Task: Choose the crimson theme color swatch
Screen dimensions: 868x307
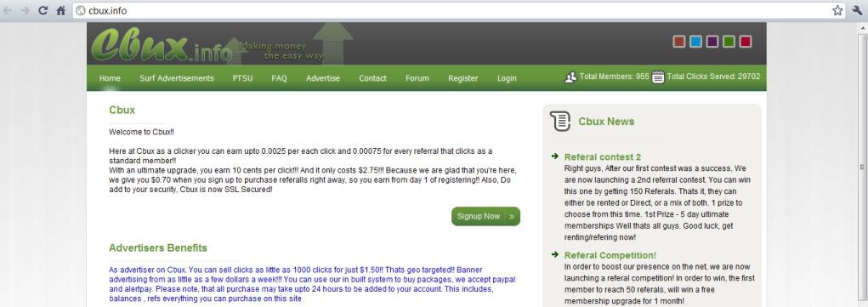Action: point(746,42)
